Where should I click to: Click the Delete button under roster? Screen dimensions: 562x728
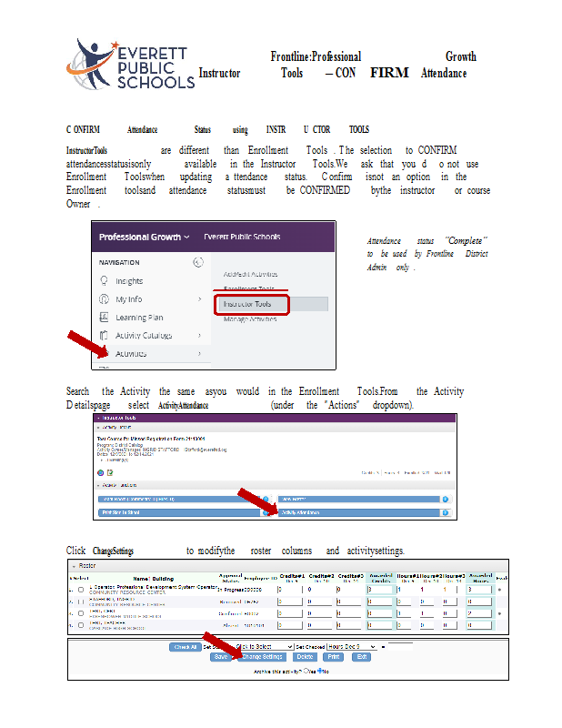click(305, 656)
